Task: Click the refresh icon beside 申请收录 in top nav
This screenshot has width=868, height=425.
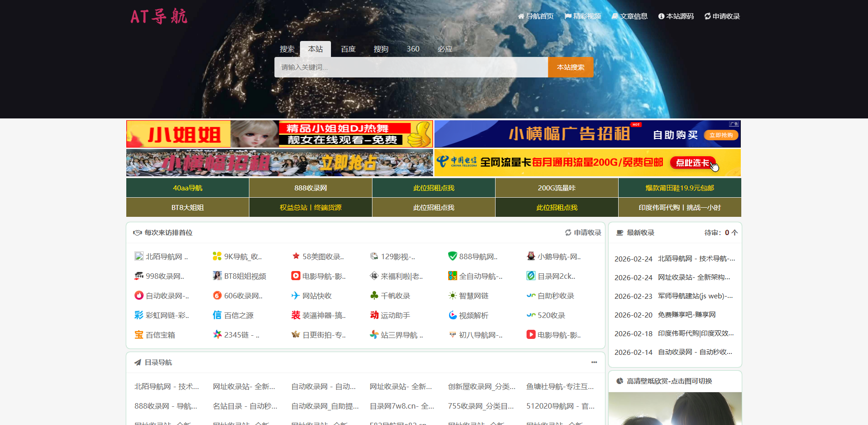Action: click(707, 16)
